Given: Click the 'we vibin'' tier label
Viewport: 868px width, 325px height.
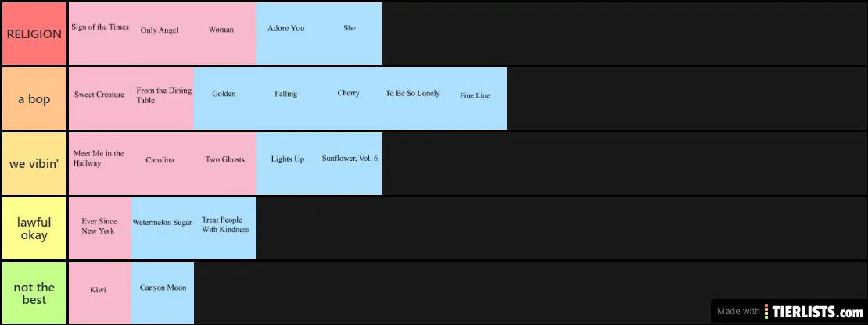Looking at the screenshot, I should (x=34, y=163).
